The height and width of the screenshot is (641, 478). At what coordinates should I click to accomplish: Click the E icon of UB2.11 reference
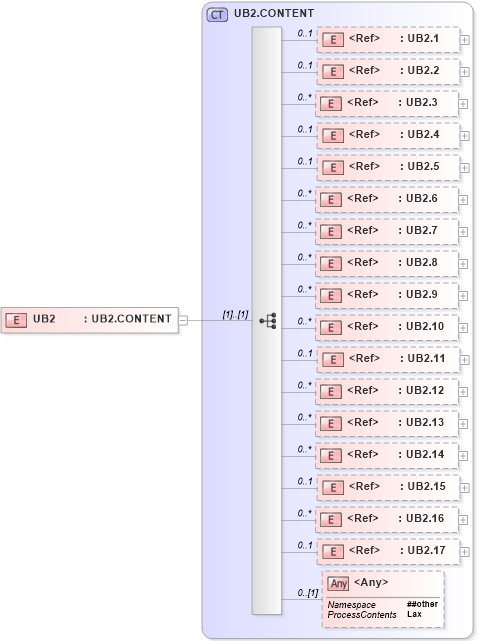333,360
